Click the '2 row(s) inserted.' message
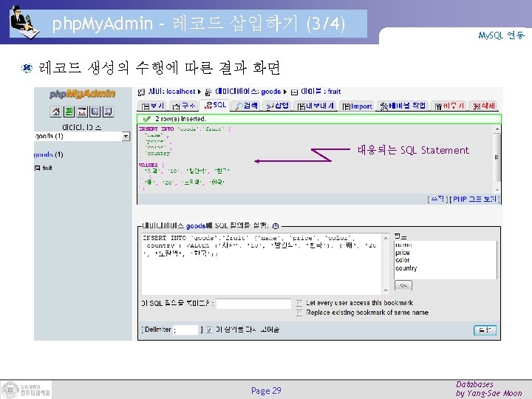The image size is (532, 399). [x=180, y=119]
